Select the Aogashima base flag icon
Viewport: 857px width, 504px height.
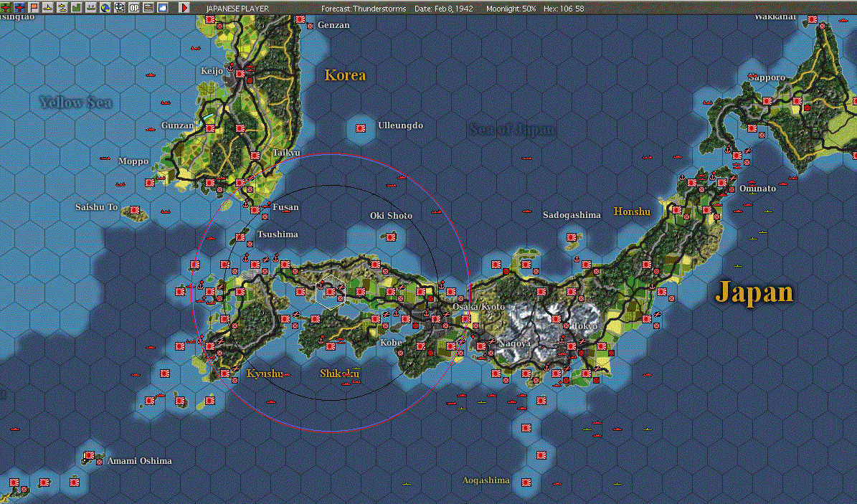(526, 482)
